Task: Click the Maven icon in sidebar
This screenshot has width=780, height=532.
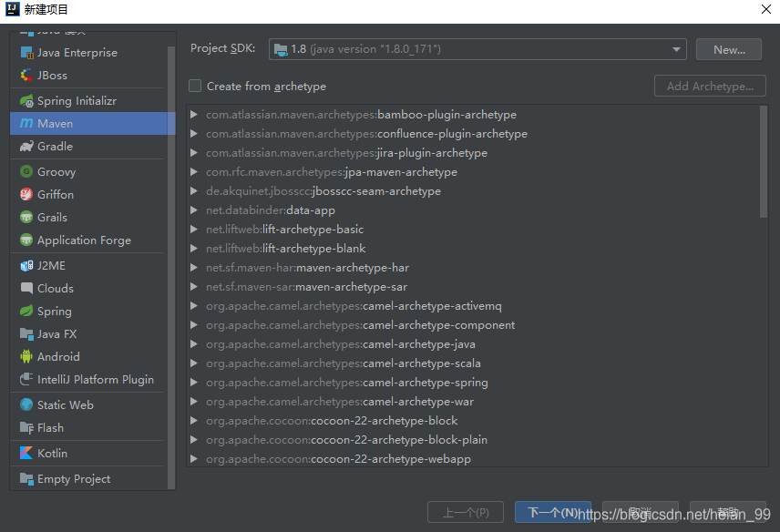Action: (x=26, y=123)
